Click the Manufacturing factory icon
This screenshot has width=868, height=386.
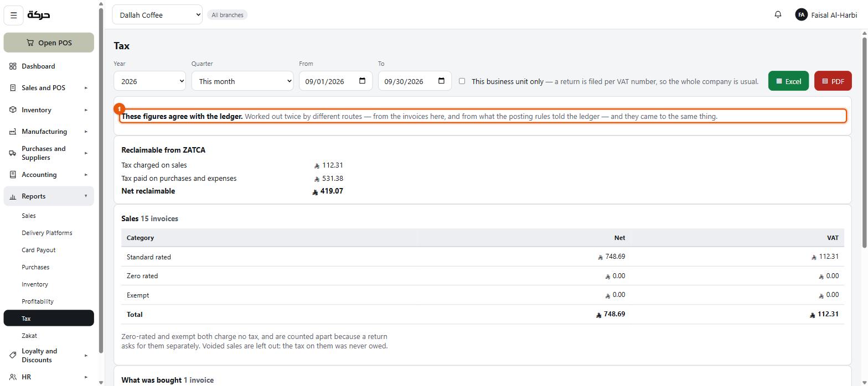click(13, 132)
